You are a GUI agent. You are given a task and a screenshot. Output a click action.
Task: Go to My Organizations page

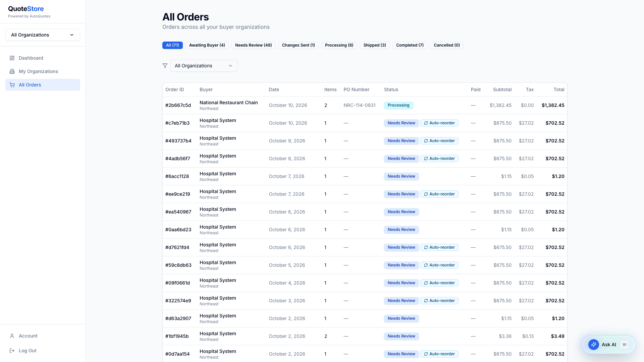coord(43,71)
